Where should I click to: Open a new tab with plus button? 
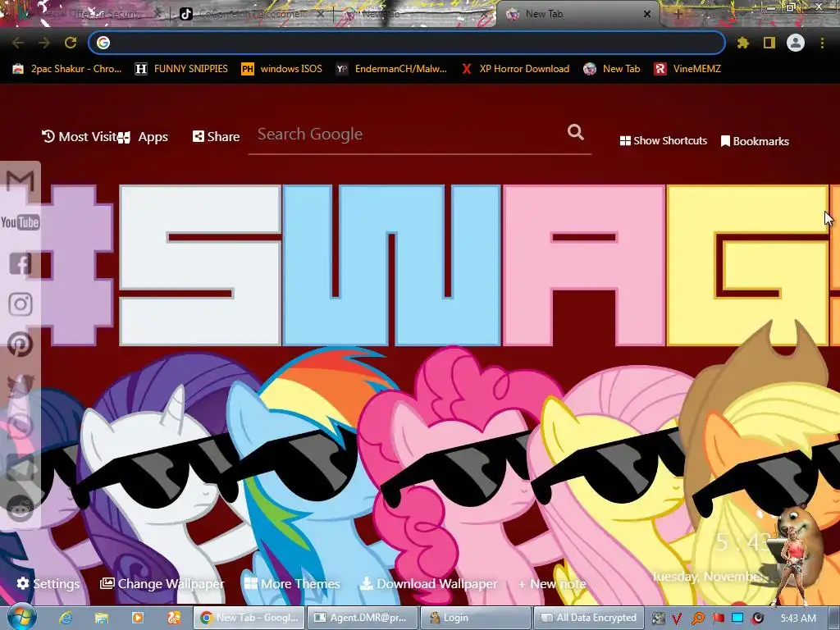tap(678, 15)
